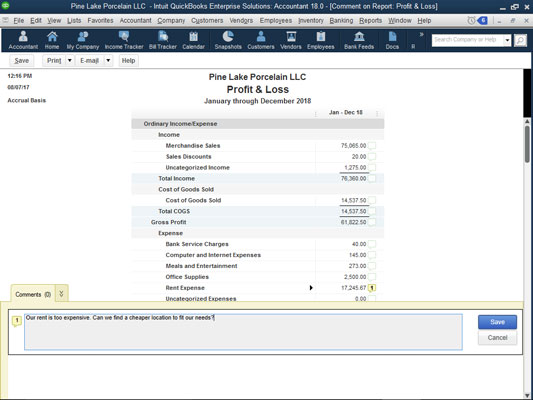533x400 pixels.
Task: Open Vendors center icon
Action: tap(291, 40)
